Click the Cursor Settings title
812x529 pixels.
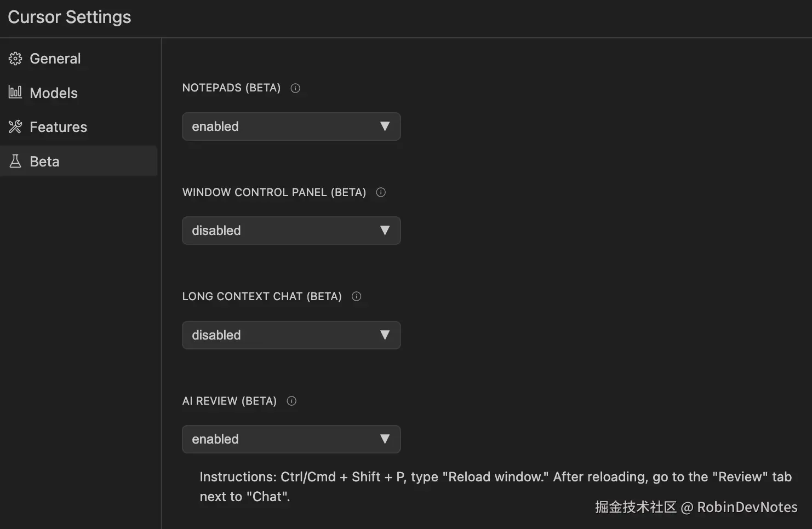click(x=70, y=17)
